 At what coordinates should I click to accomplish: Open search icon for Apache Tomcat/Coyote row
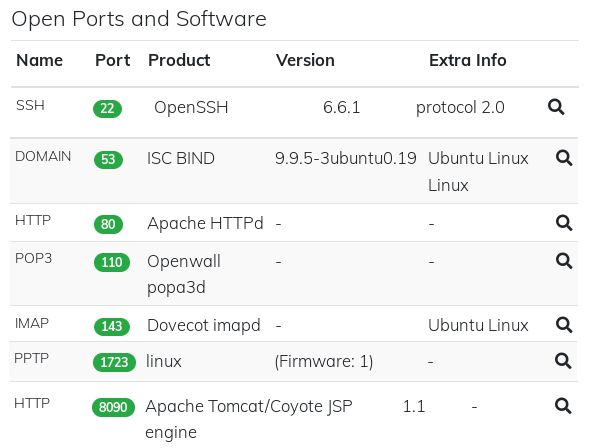click(x=563, y=406)
